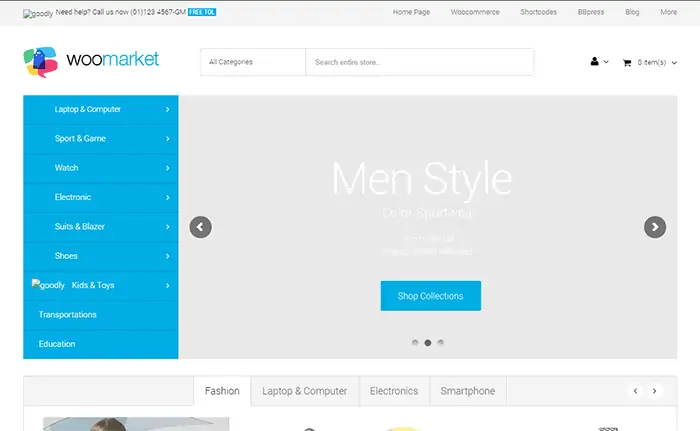700x431 pixels.
Task: Switch to the Fashion tab
Action: coord(222,391)
